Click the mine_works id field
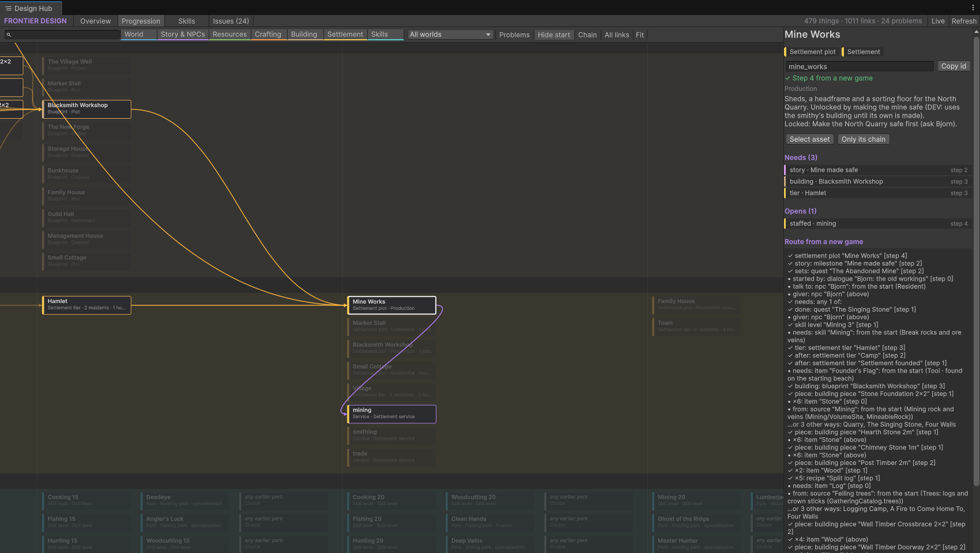 (x=859, y=67)
